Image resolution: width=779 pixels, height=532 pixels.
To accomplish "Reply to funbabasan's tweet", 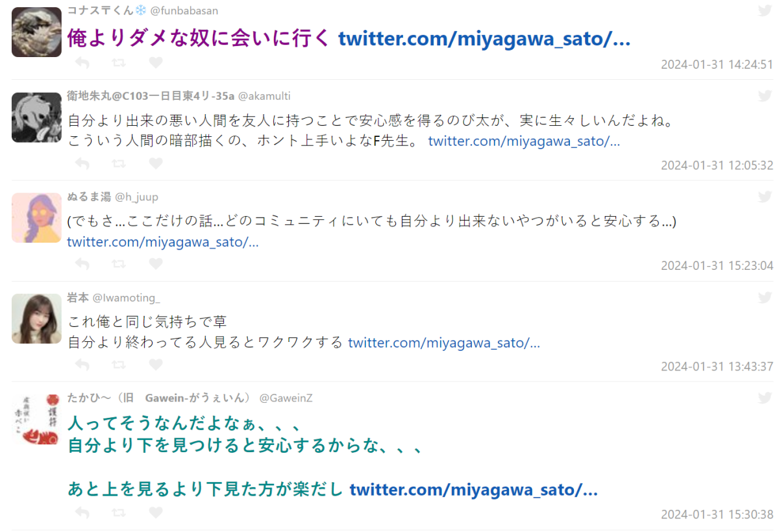I will tap(82, 63).
